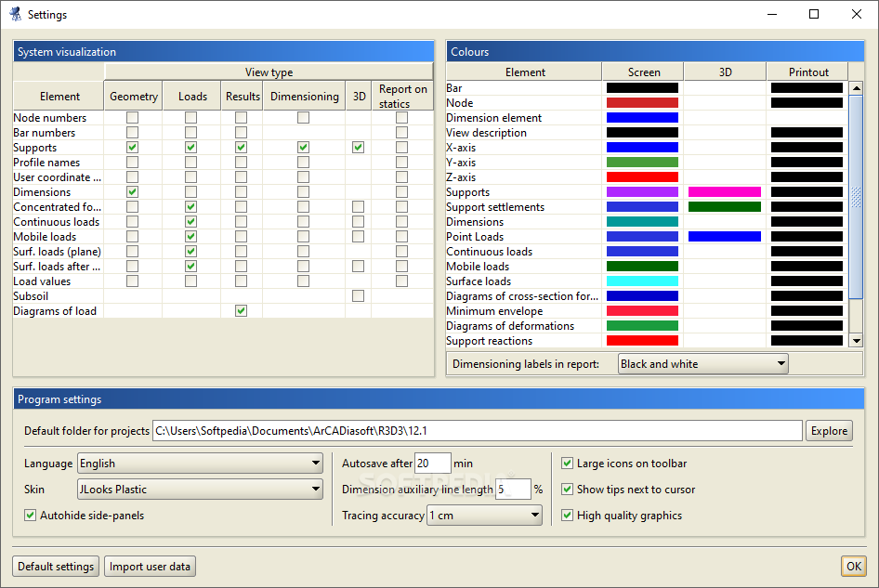Click the Colours list scroll up arrow
The image size is (879, 588).
tap(856, 88)
